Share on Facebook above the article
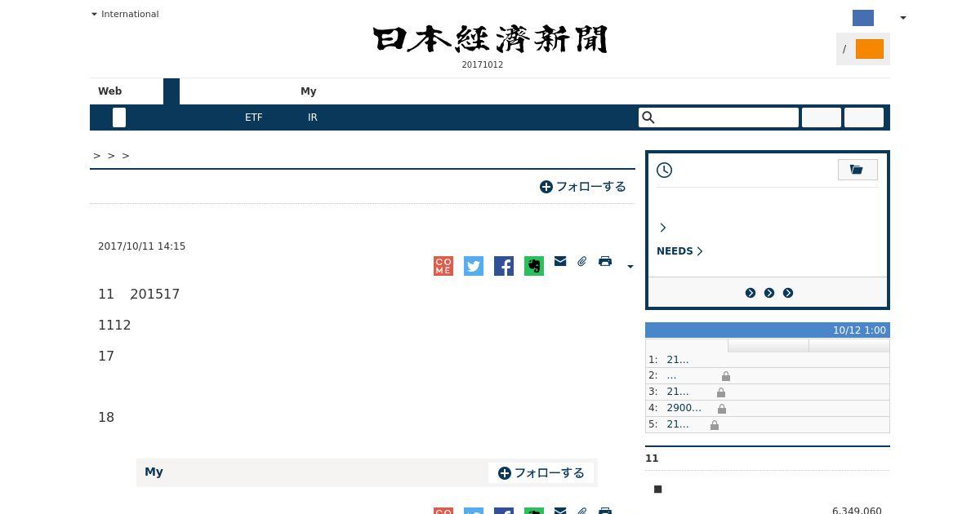 (x=504, y=266)
